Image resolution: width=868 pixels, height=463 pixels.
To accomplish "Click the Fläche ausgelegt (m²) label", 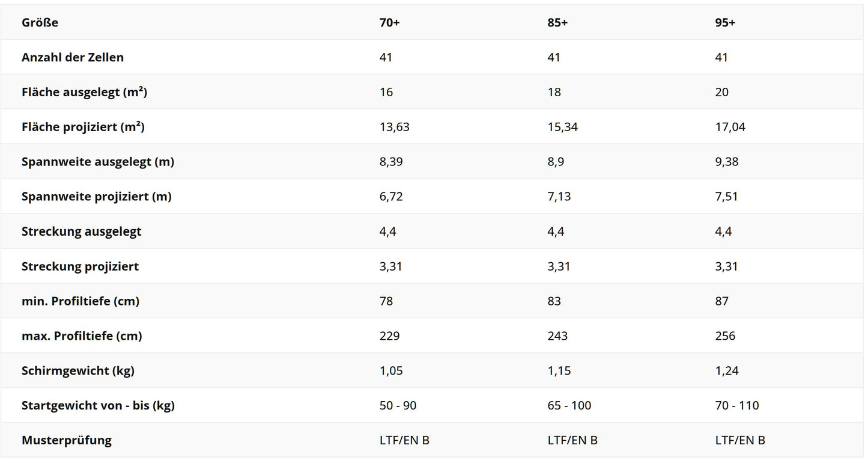I will tap(84, 93).
